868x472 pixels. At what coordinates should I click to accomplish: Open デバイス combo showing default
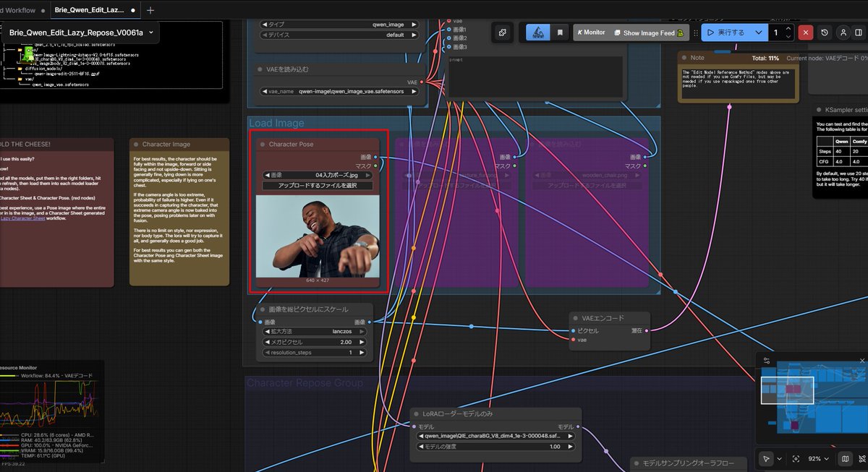(339, 34)
